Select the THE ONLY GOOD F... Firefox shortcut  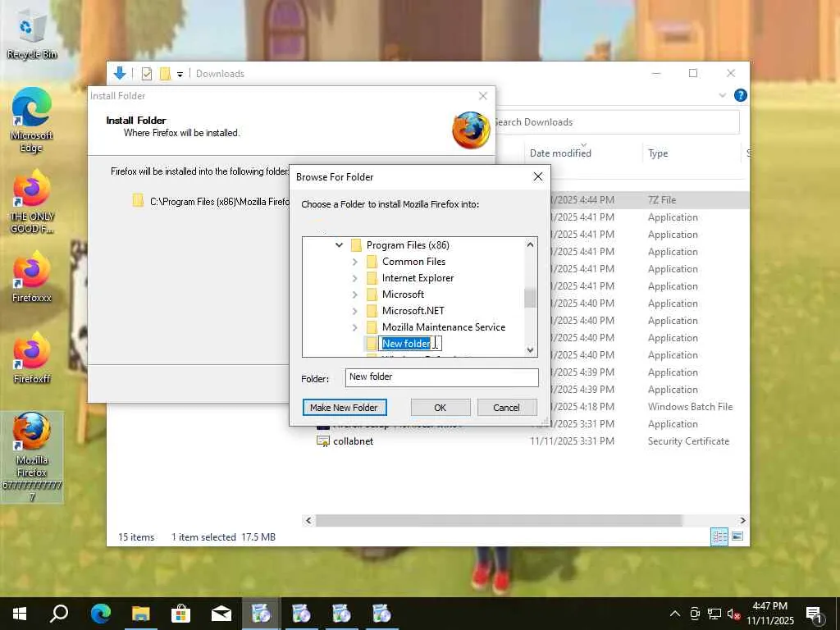pyautogui.click(x=32, y=202)
